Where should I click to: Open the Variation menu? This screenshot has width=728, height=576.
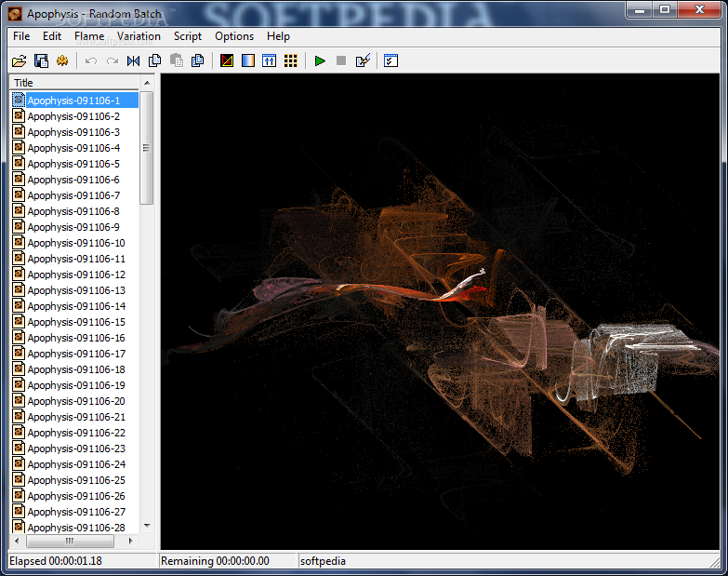click(x=139, y=36)
